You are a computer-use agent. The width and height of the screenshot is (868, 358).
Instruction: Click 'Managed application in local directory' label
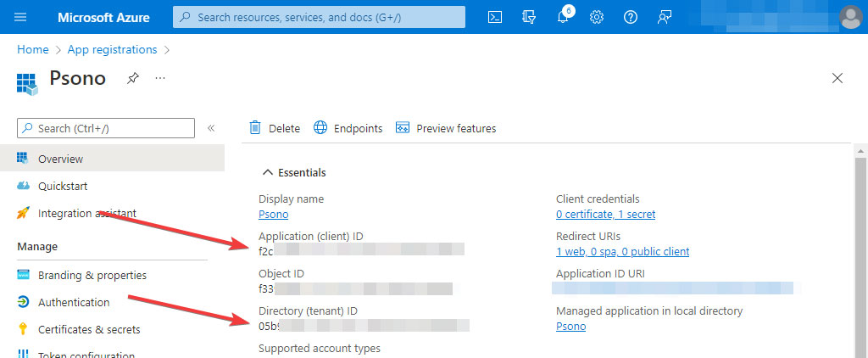point(649,310)
